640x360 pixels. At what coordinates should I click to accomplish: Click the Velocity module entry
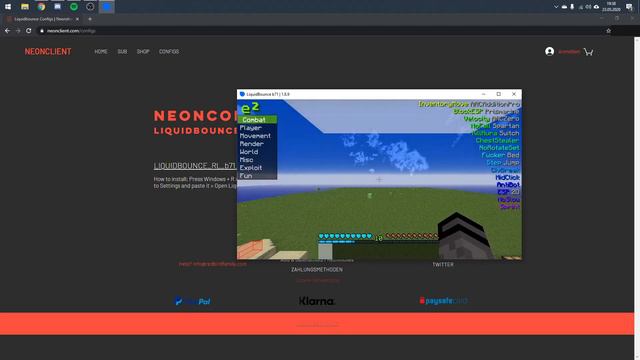pos(491,119)
